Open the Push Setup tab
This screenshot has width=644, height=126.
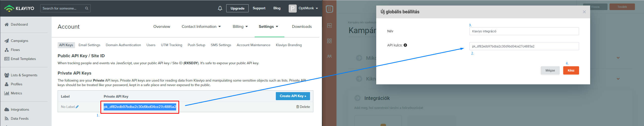[x=196, y=45]
